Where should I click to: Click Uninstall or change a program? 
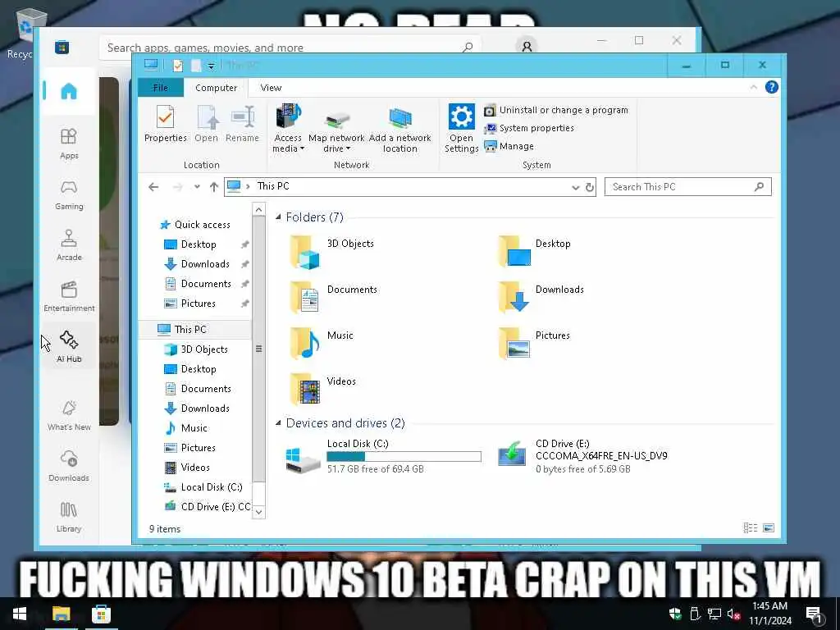[x=555, y=111]
